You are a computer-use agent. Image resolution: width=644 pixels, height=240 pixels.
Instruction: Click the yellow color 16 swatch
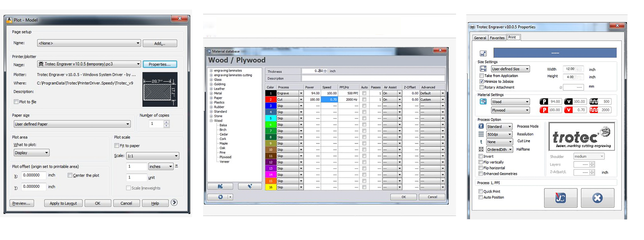271,187
